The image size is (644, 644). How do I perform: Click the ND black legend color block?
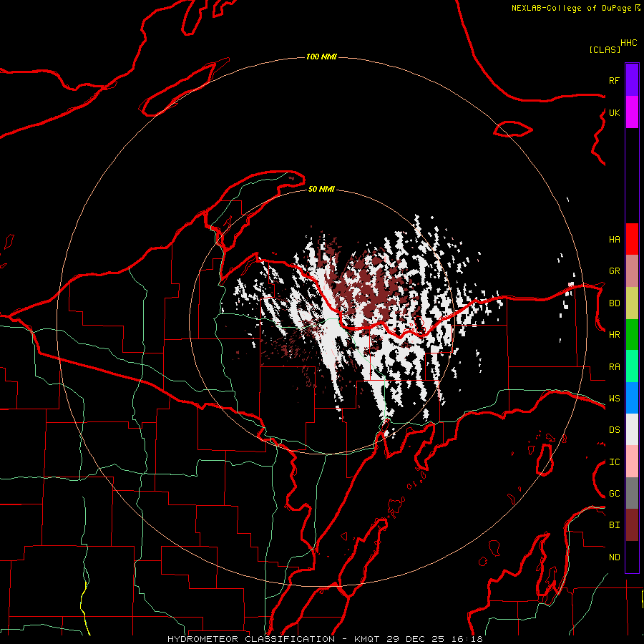click(632, 557)
